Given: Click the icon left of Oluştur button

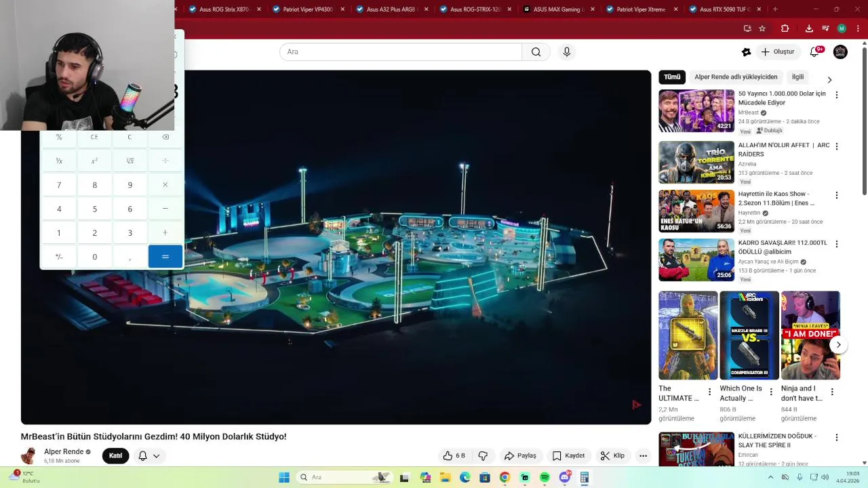Looking at the screenshot, I should coord(746,52).
